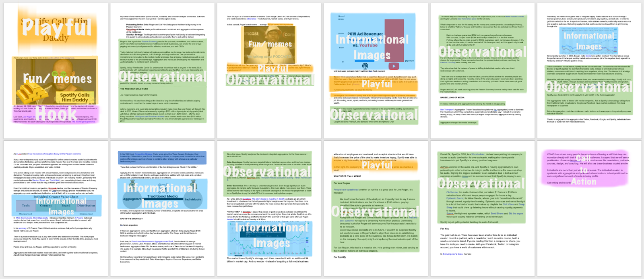The image size is (644, 279).
Task: Open the 'Clubhouse' link
Action: [x=452, y=192]
